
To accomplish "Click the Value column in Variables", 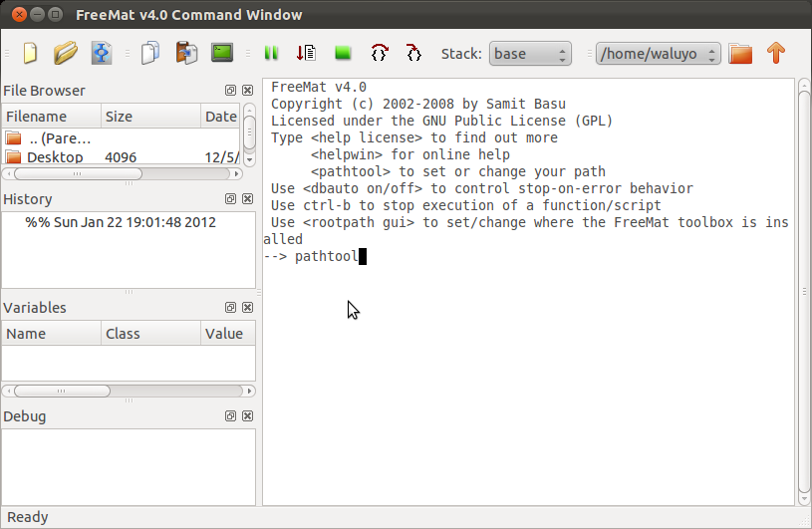I will pyautogui.click(x=228, y=334).
